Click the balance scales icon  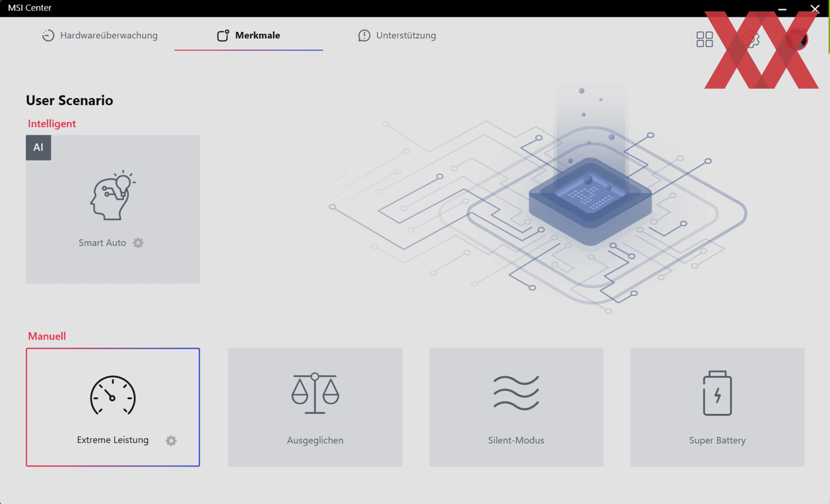point(315,393)
